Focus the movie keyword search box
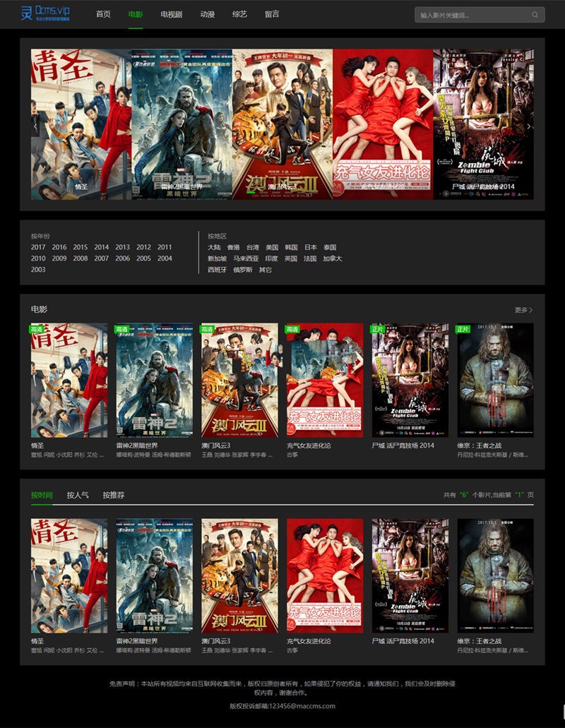The height and width of the screenshot is (728, 565). (472, 14)
